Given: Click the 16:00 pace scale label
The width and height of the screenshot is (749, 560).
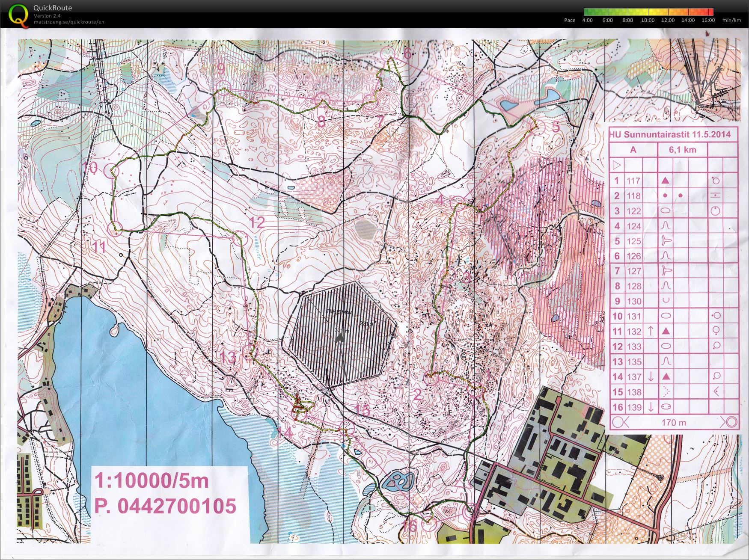Looking at the screenshot, I should tap(708, 20).
